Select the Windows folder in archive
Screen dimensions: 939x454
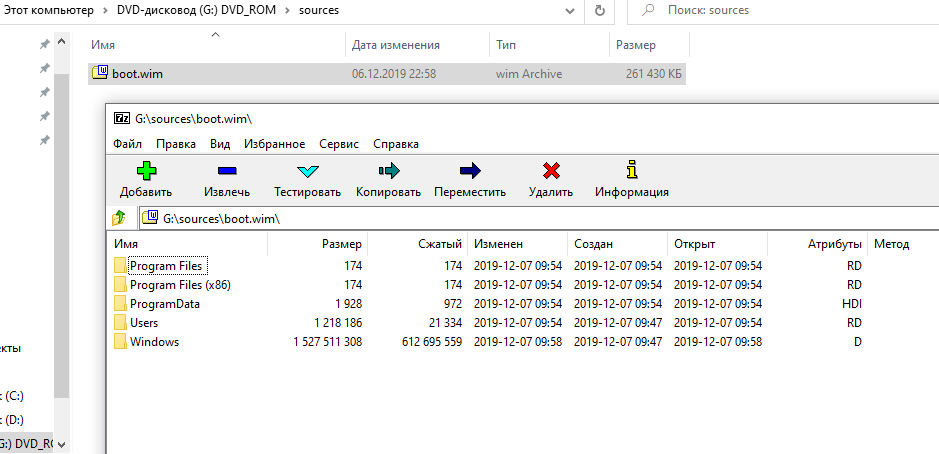(154, 342)
